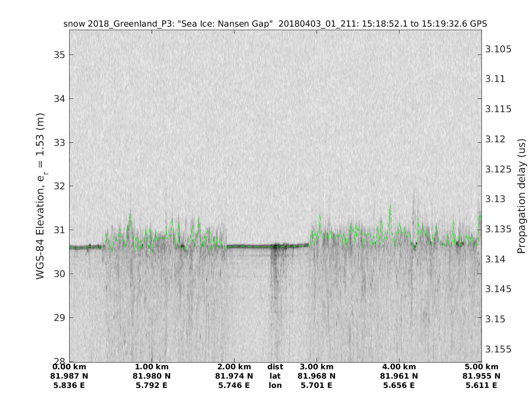This screenshot has width=532, height=399.
Task: Select the 34 elevation tick label
Action: [x=59, y=99]
